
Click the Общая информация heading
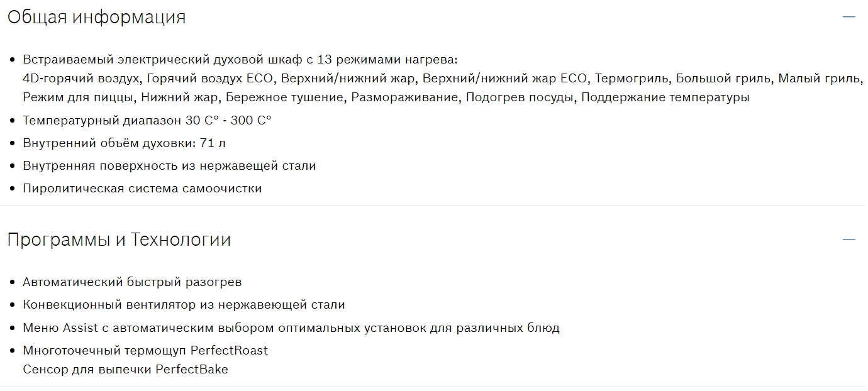point(96,17)
